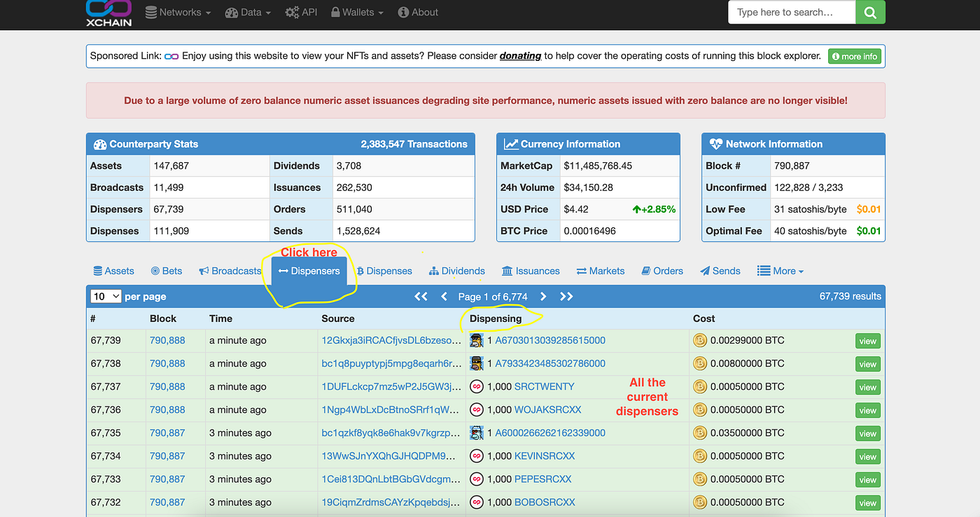
Task: Switch to the Broadcasts tab
Action: click(230, 271)
